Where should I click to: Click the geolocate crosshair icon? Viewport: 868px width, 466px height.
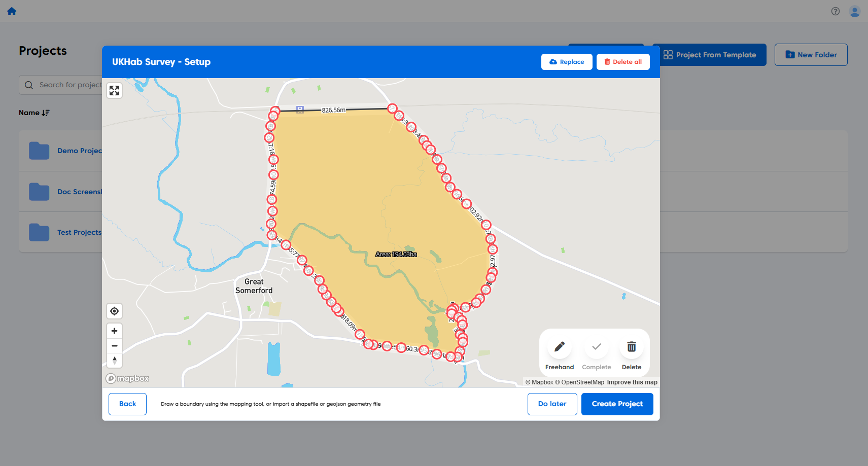114,311
